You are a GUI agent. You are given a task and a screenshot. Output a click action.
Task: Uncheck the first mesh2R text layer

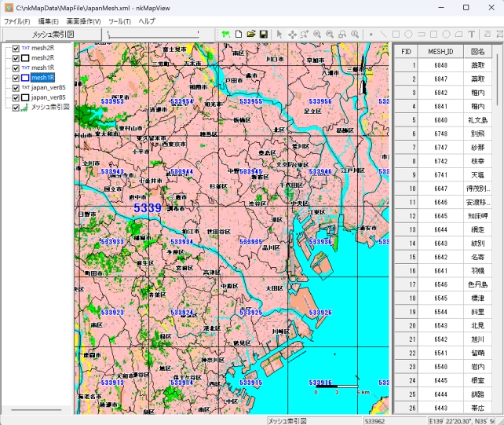[16, 49]
